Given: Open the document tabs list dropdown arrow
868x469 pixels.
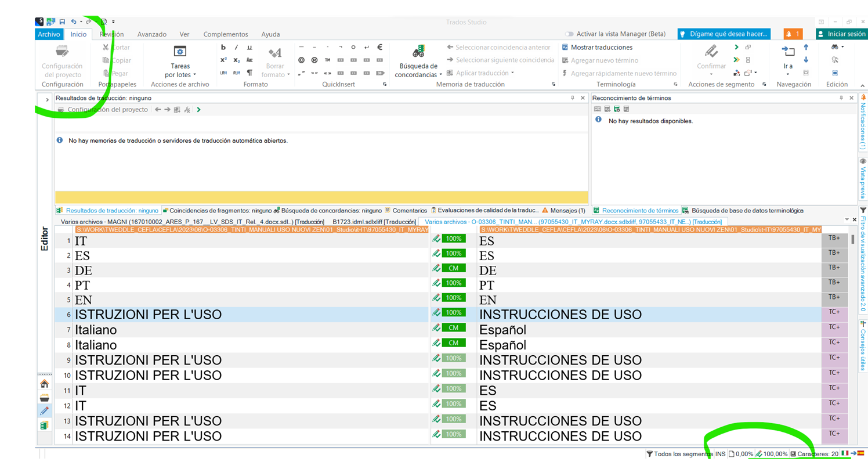Looking at the screenshot, I should tap(846, 219).
